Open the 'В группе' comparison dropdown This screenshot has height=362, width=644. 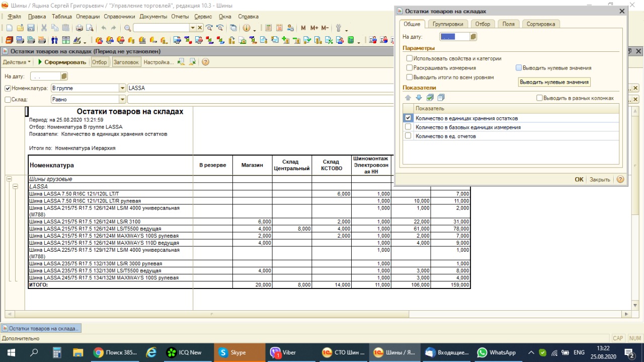click(122, 88)
